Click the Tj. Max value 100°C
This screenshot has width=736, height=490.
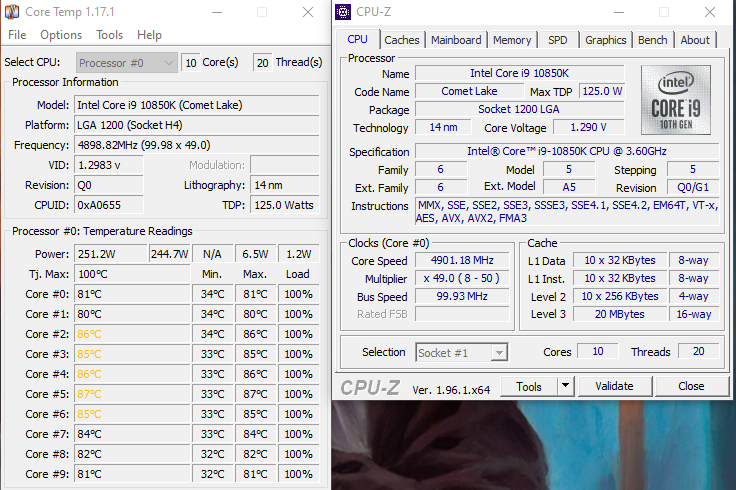coord(132,274)
